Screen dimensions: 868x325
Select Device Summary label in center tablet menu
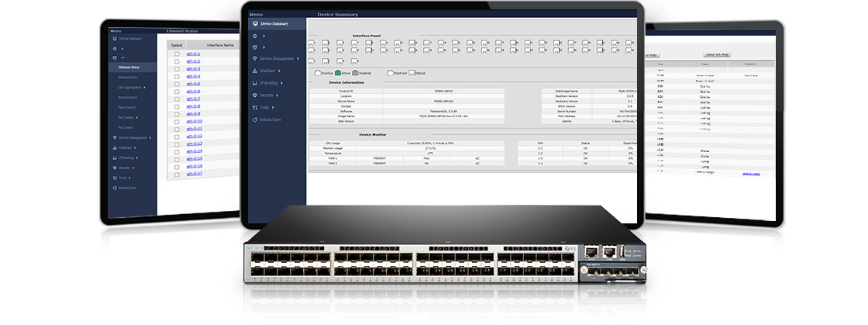click(274, 24)
